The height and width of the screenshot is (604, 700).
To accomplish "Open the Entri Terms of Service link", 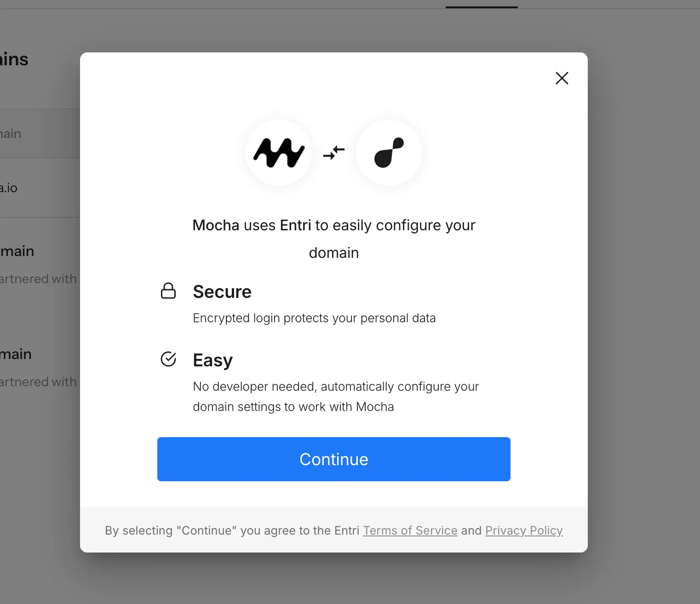I will click(410, 530).
